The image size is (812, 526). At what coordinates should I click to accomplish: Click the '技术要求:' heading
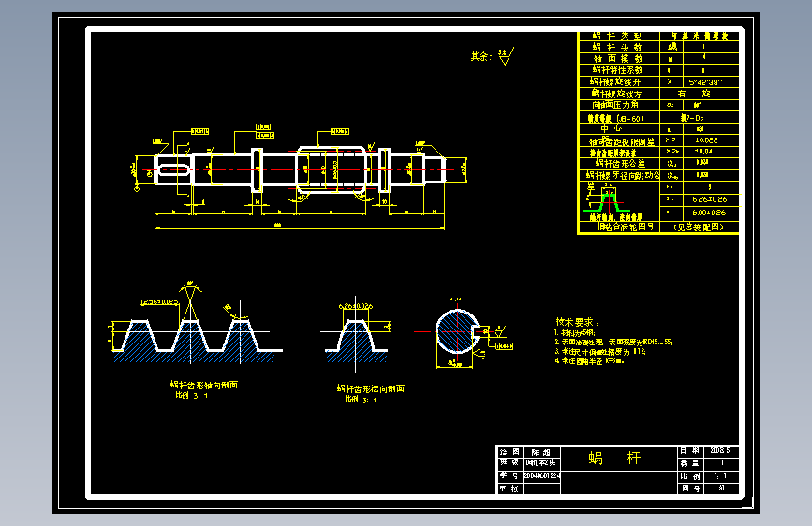pos(577,322)
